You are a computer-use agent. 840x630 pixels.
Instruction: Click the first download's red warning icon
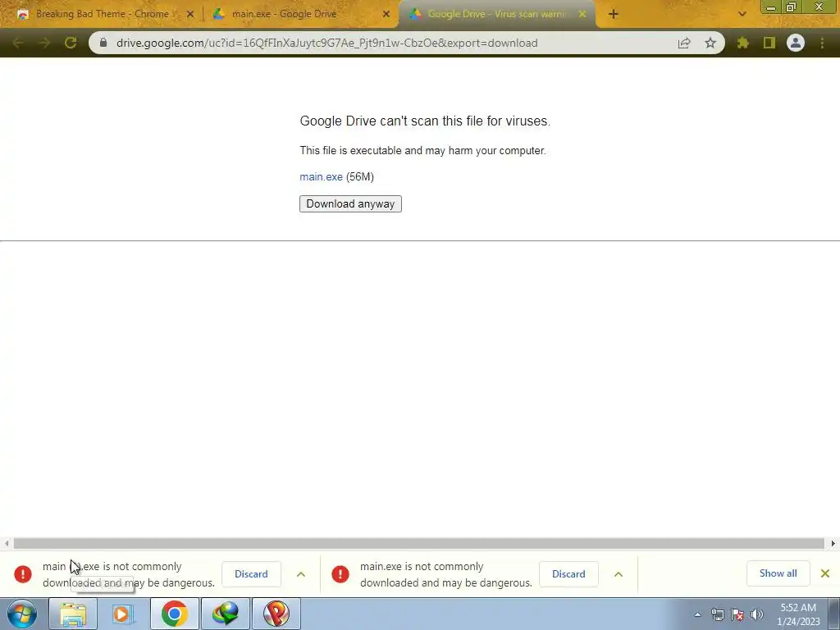tap(23, 573)
